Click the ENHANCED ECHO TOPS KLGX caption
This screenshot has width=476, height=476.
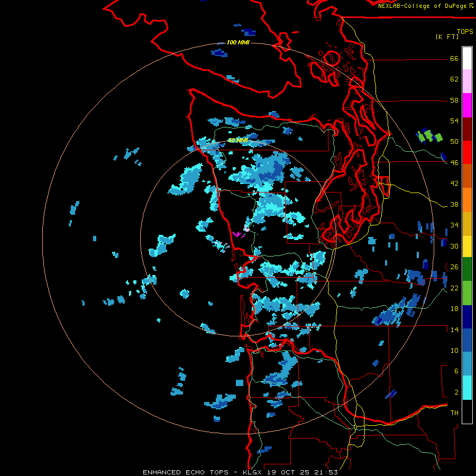[x=240, y=472]
